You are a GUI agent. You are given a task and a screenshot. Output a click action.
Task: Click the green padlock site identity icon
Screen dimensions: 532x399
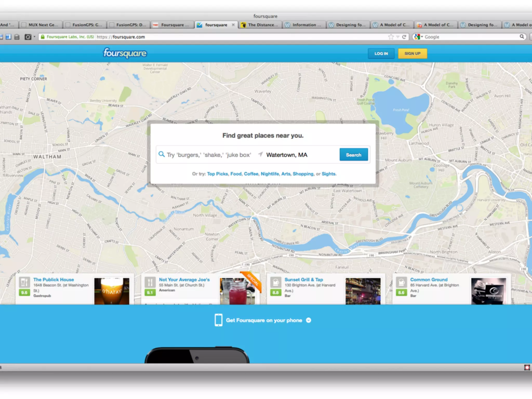43,37
